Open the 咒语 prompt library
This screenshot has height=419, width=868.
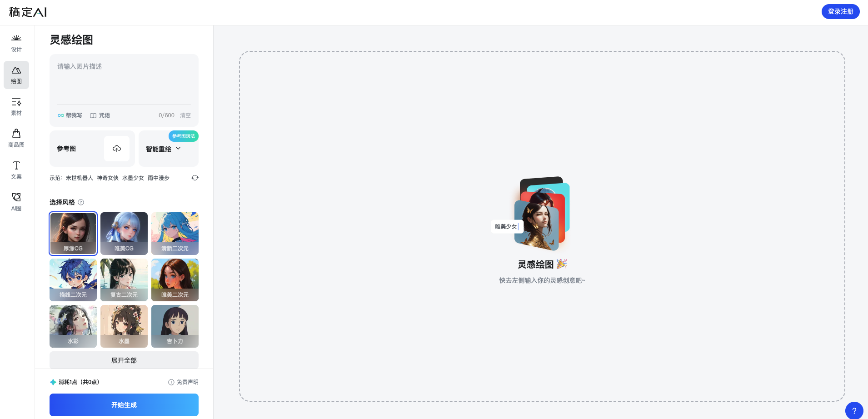click(100, 115)
